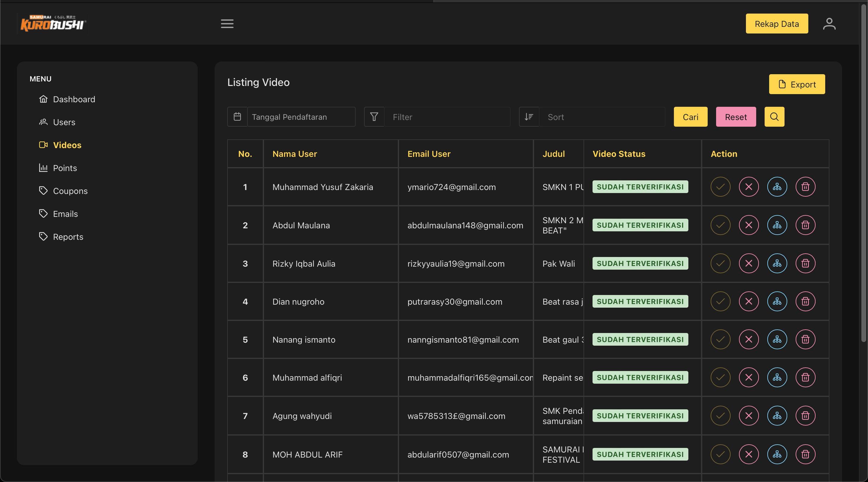868x482 pixels.
Task: Click the name Muhammad alfiqri
Action: pos(307,377)
